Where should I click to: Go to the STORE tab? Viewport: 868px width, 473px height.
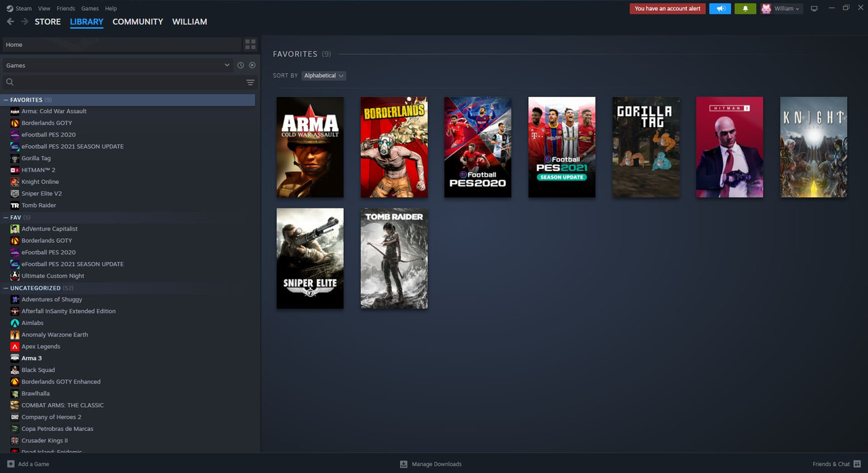tap(47, 22)
